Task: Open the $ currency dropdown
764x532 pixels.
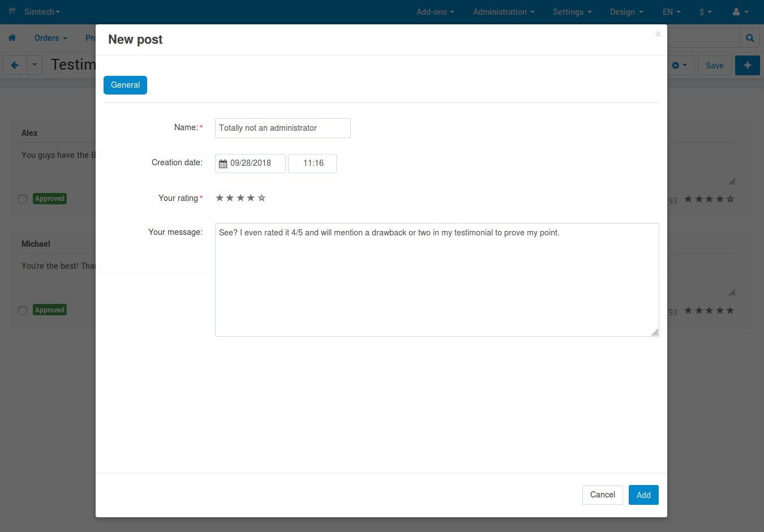Action: [706, 12]
